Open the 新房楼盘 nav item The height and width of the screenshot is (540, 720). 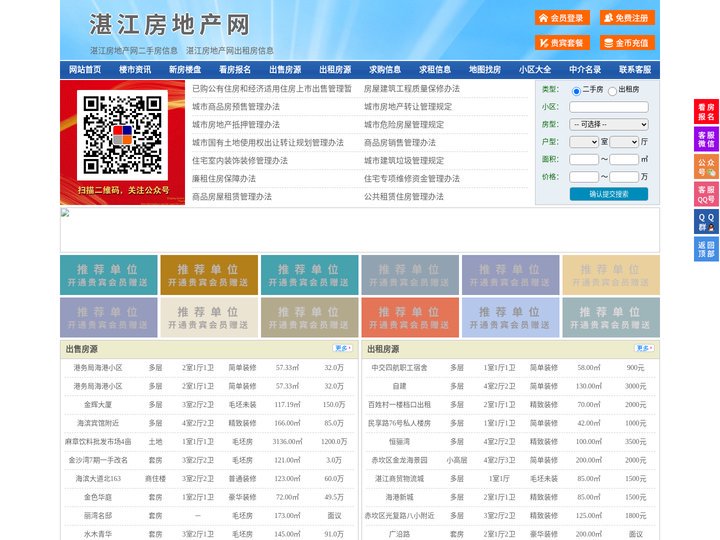[185, 70]
